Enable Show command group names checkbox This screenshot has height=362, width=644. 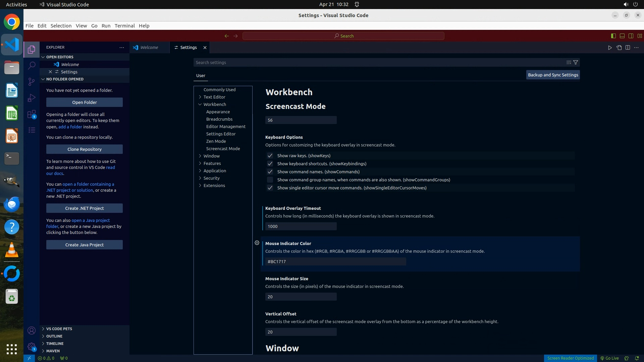[x=270, y=180]
